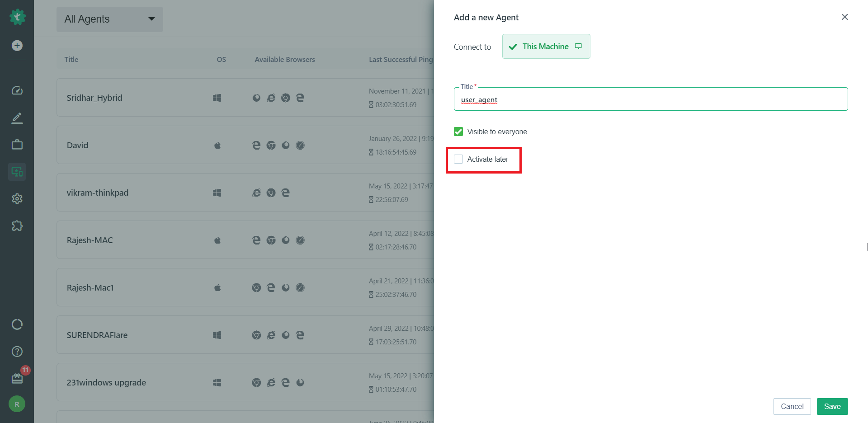Click the Safari icon in David row
Screen dimensions: 868x423
coord(300,145)
